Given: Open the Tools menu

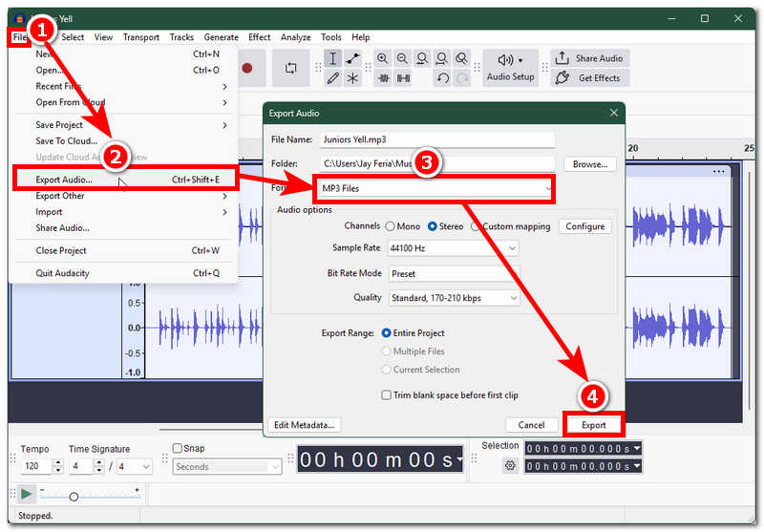Looking at the screenshot, I should point(330,37).
